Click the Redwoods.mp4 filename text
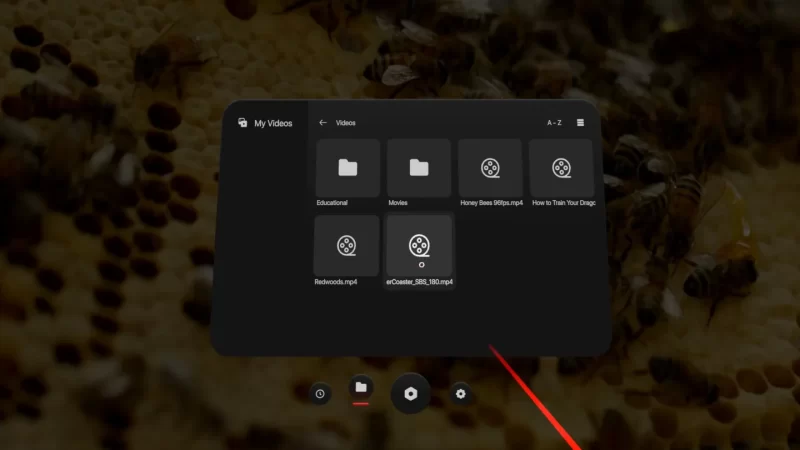Image resolution: width=800 pixels, height=450 pixels. (336, 282)
